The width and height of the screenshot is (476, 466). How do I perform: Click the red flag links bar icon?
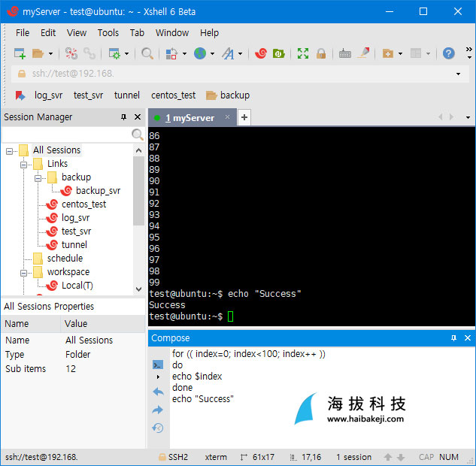click(20, 95)
